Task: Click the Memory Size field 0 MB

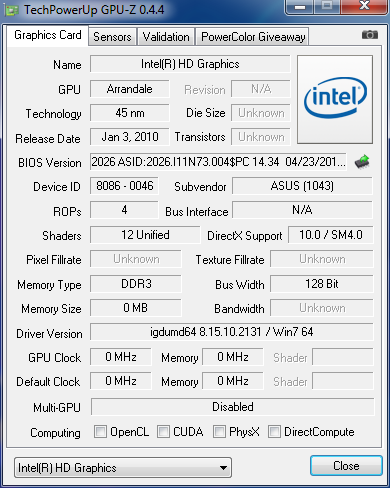Action: [136, 308]
